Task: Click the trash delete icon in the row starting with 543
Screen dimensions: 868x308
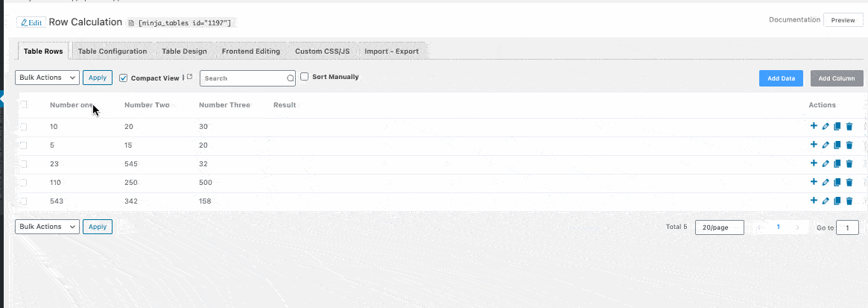Action: (x=849, y=201)
